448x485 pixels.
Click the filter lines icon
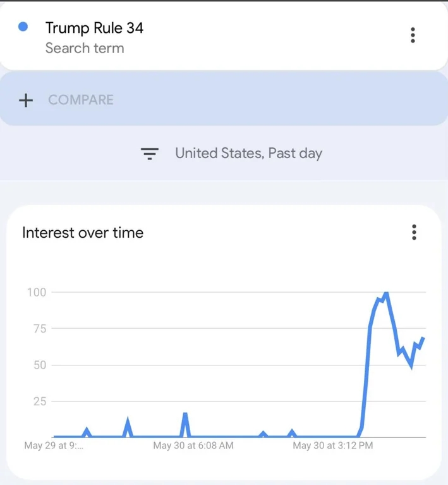point(150,154)
